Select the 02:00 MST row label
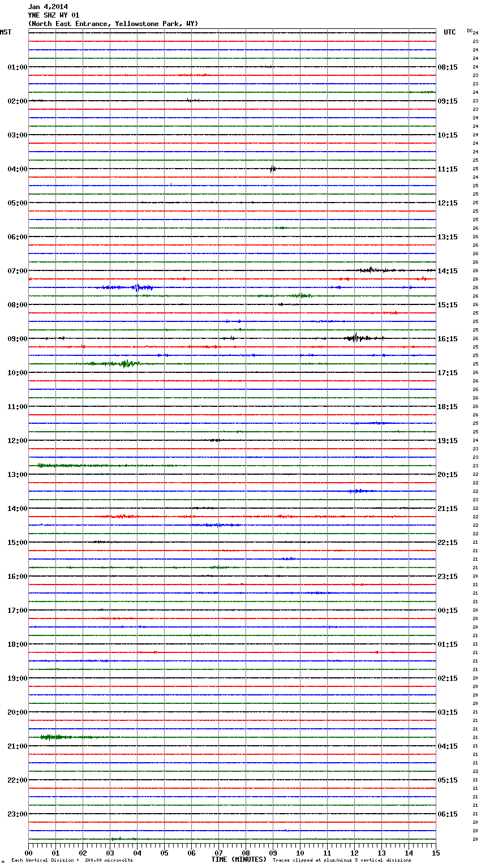This screenshot has width=481, height=868. point(18,101)
